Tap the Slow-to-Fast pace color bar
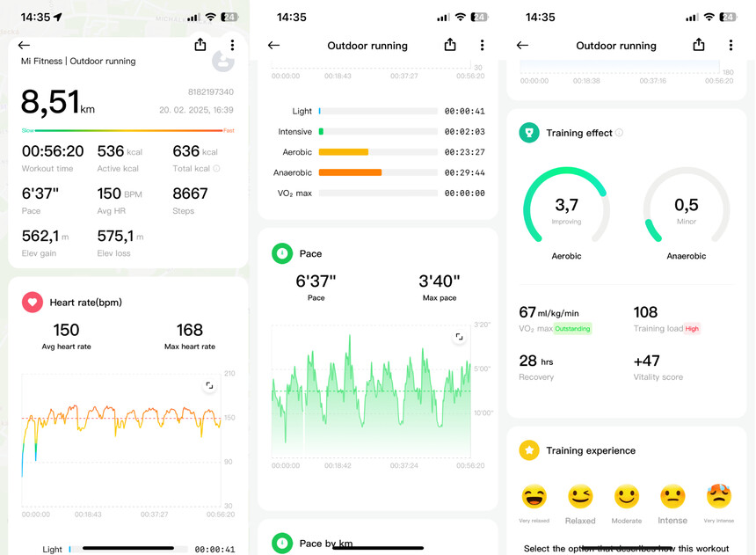The image size is (756, 555). [127, 131]
